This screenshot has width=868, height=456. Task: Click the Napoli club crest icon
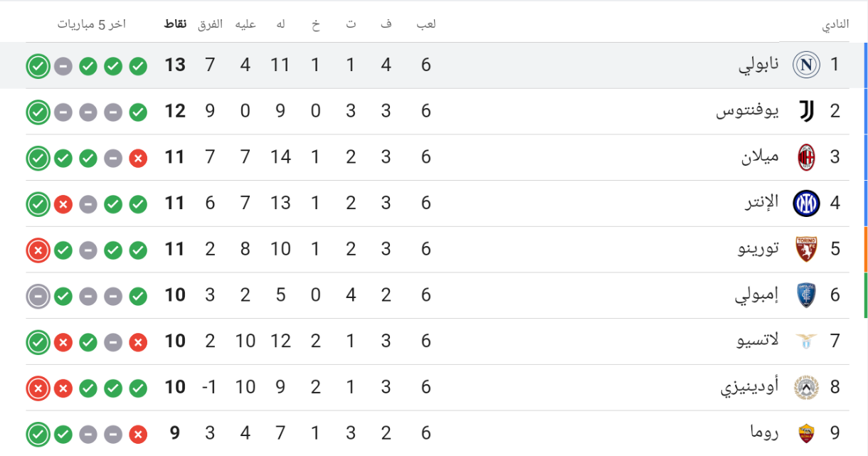(806, 65)
